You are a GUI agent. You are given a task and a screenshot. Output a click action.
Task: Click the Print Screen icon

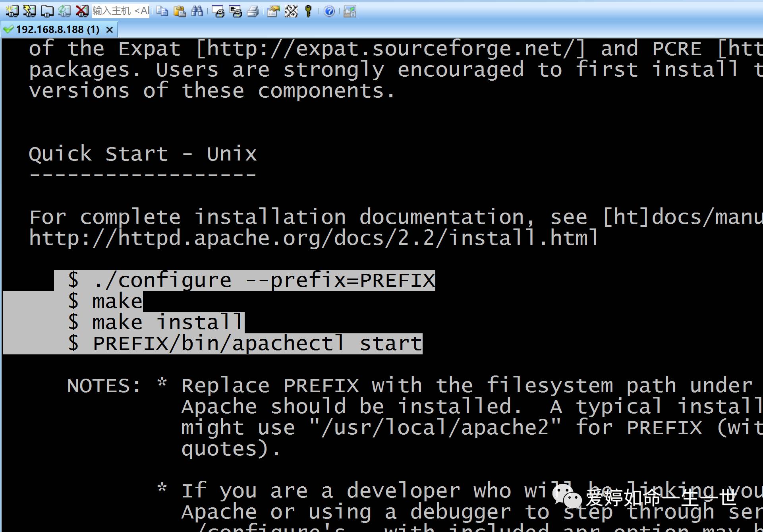(218, 11)
